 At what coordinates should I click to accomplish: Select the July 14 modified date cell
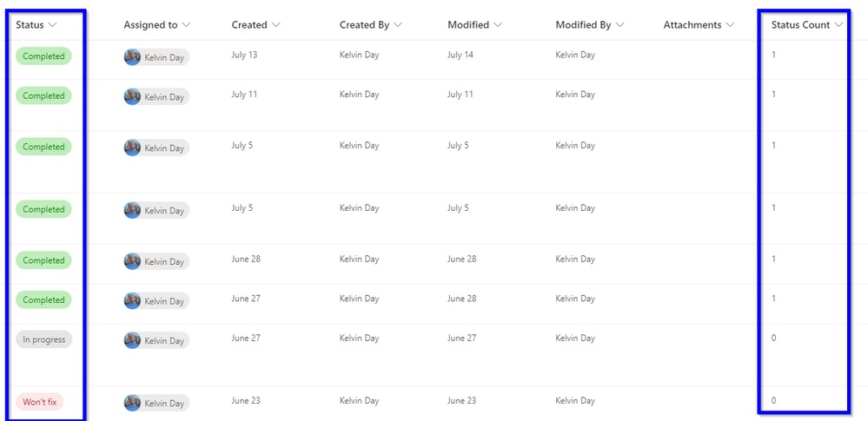(x=461, y=55)
